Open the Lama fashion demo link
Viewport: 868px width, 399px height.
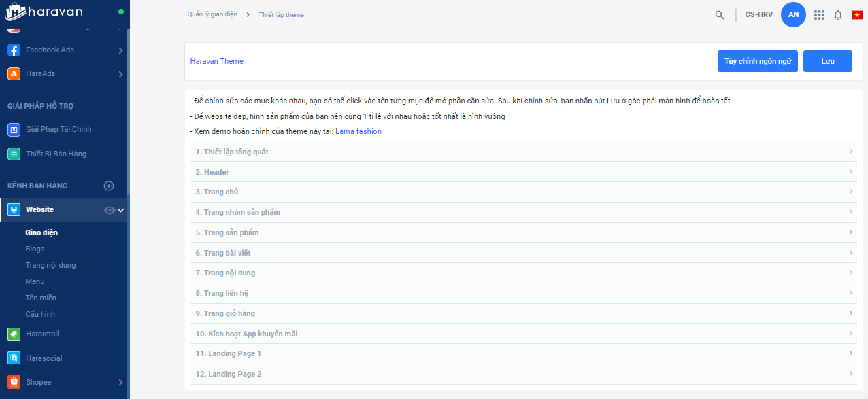click(358, 131)
